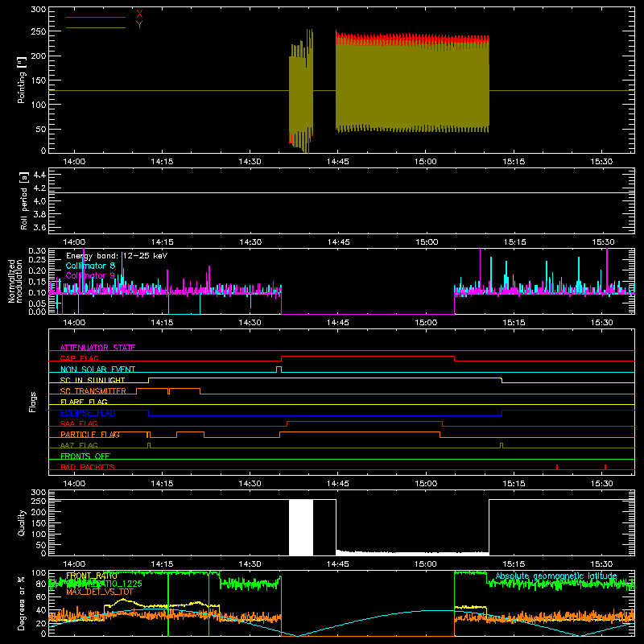Click the 14:45 tick under the Pointing plot
The width and height of the screenshot is (644, 644).
(337, 162)
